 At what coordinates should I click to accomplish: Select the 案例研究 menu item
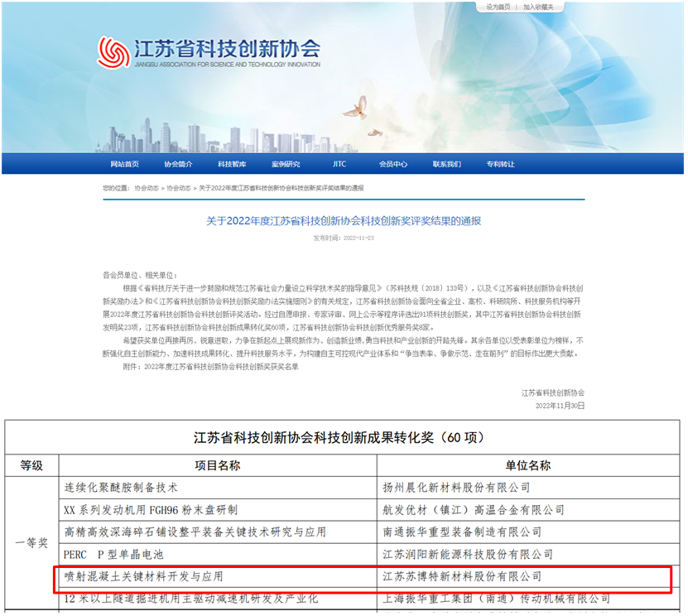click(x=286, y=164)
